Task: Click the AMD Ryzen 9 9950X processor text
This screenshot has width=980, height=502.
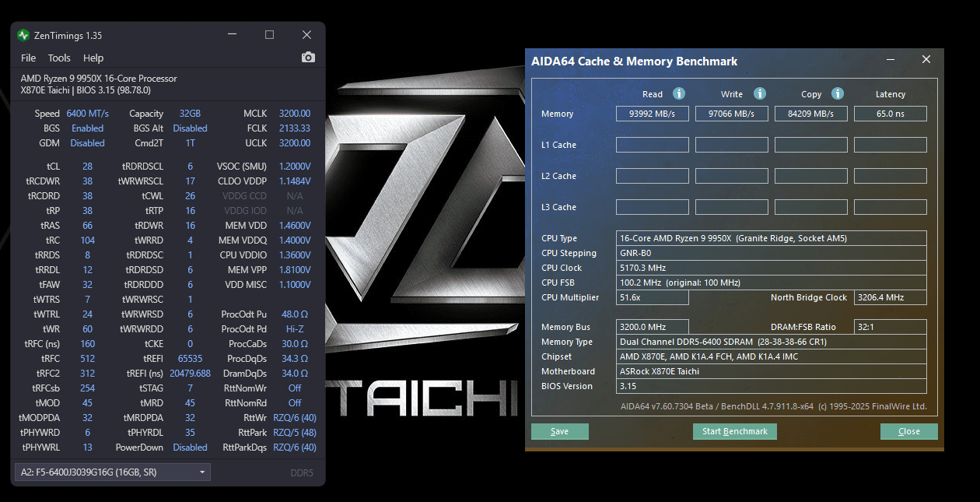Action: (x=99, y=79)
